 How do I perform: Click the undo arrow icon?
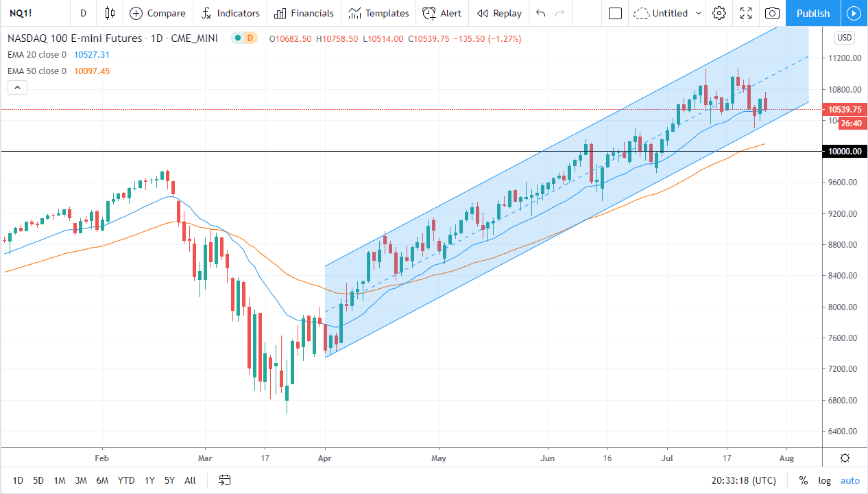541,13
